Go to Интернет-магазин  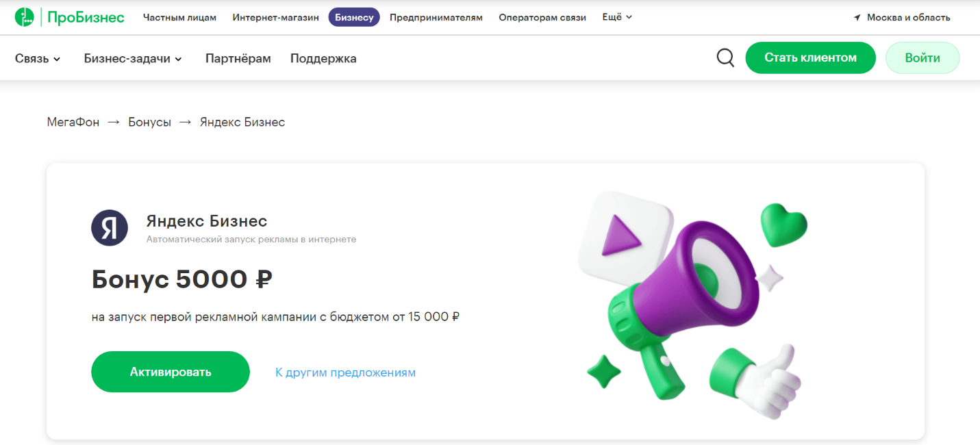[x=276, y=18]
